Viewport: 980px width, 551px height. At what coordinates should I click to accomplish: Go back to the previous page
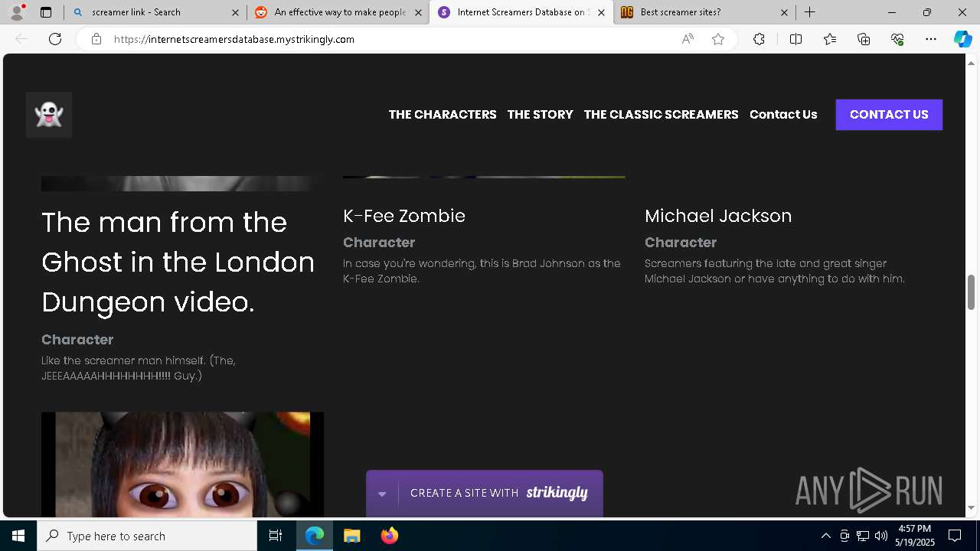click(21, 39)
